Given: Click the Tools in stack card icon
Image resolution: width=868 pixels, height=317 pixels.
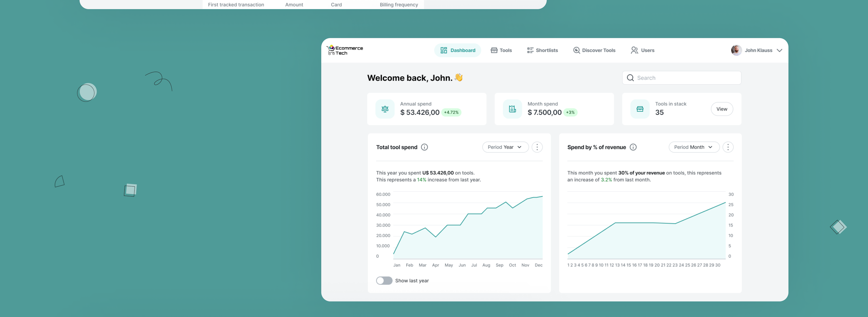Looking at the screenshot, I should tap(640, 109).
